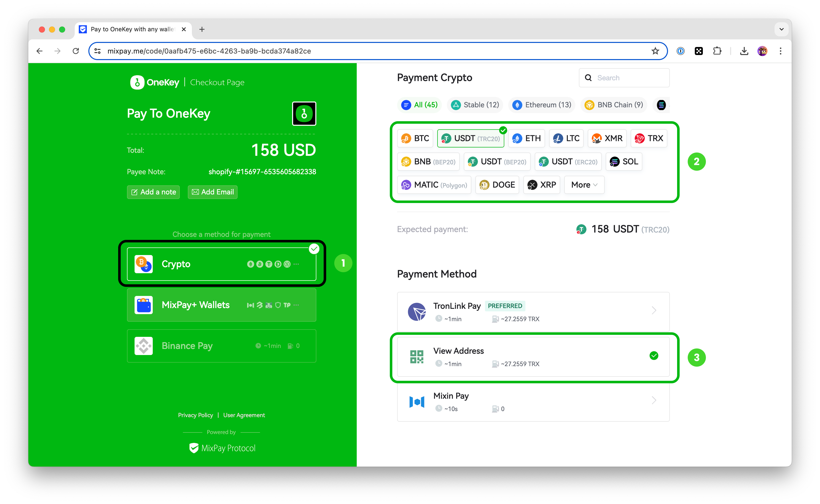This screenshot has width=820, height=504.
Task: Select XMR as payment crypto
Action: click(607, 138)
